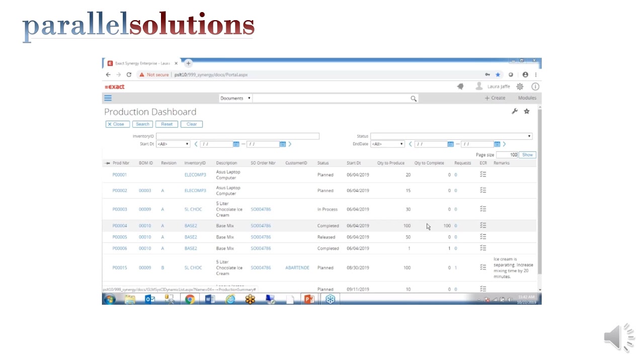Click the main search text box

click(331, 98)
